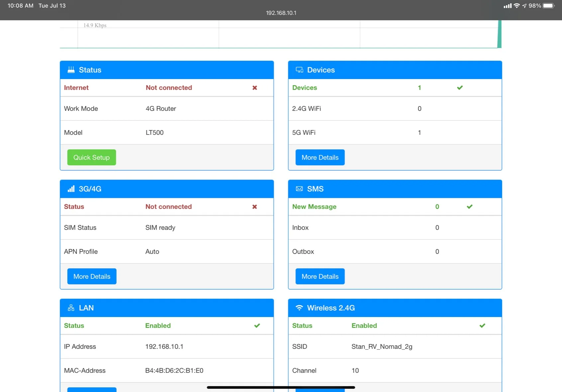Click the checkmark beside Wireless 2.4G Enabled
The image size is (562, 392).
pyautogui.click(x=482, y=326)
